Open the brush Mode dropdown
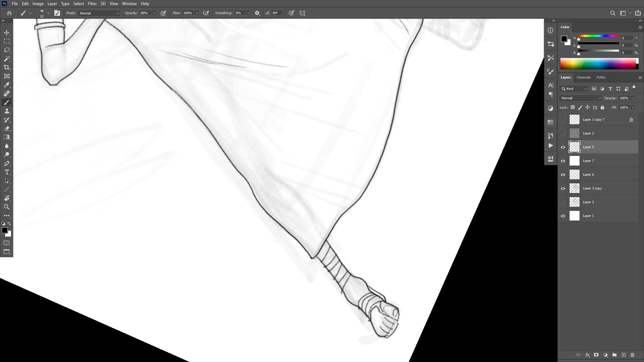Image resolution: width=644 pixels, height=362 pixels. pos(99,13)
